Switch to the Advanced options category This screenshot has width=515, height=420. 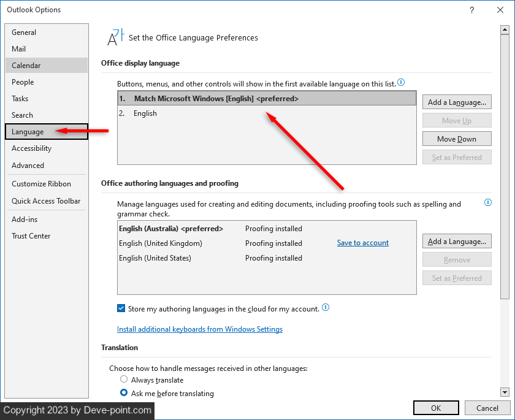click(28, 166)
